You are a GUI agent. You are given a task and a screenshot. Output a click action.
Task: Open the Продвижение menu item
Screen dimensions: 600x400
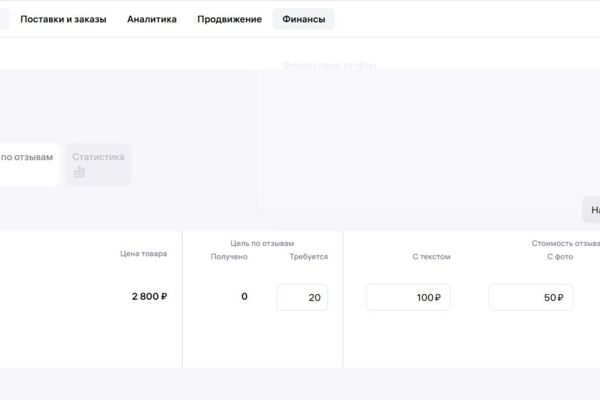click(230, 19)
